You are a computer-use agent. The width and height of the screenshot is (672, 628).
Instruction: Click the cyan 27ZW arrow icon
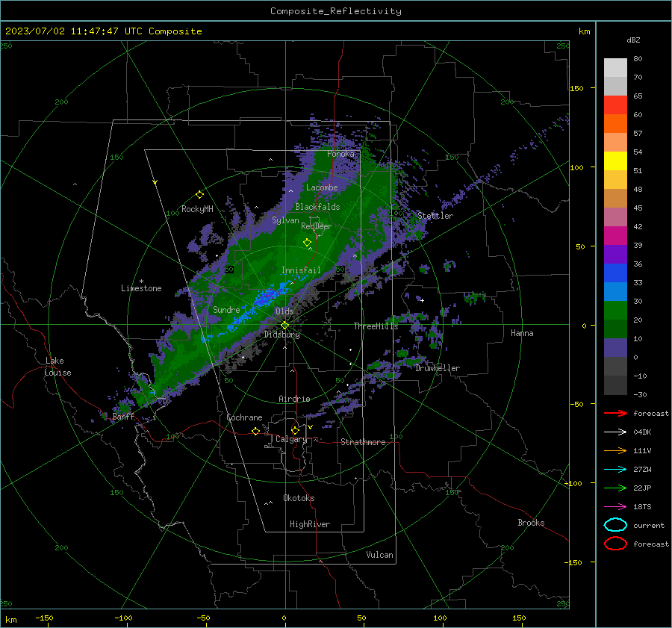pos(615,470)
